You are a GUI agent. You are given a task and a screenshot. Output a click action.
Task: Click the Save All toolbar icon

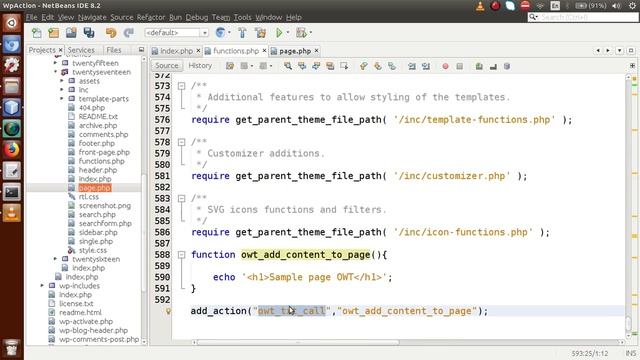point(89,33)
